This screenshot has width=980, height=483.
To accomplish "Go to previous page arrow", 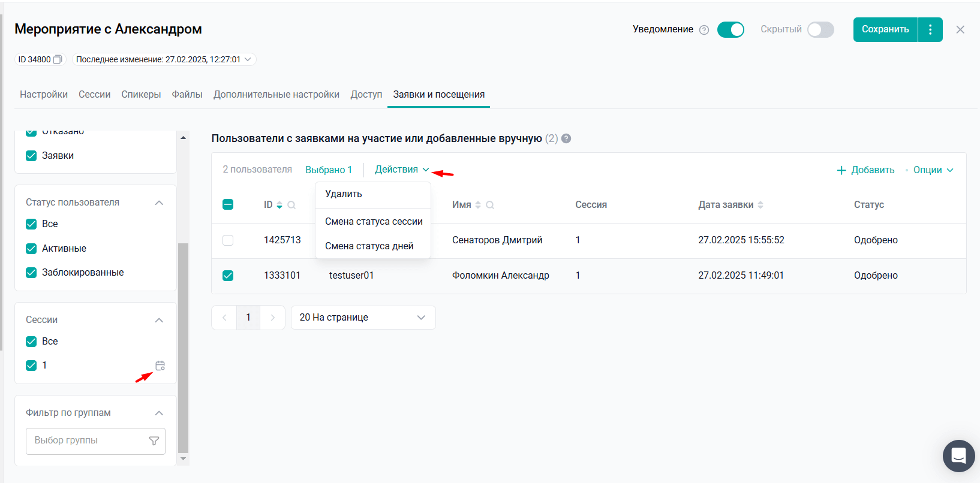I will tap(224, 318).
